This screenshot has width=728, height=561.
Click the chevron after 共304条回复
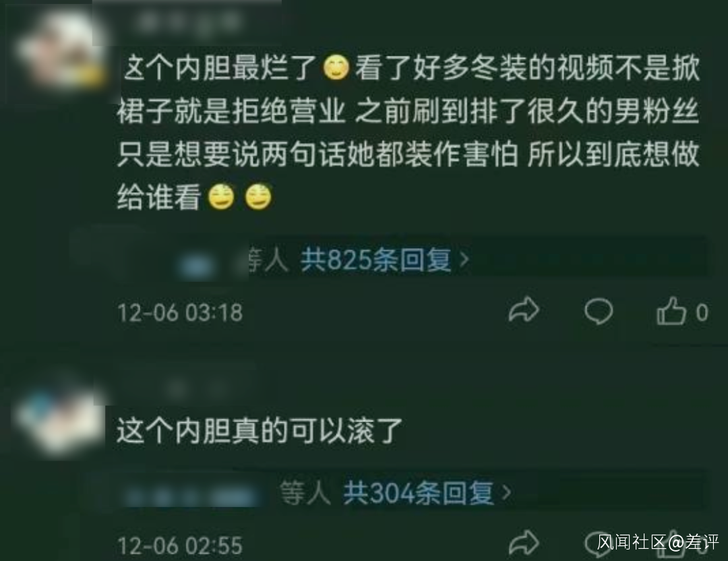[x=506, y=493]
